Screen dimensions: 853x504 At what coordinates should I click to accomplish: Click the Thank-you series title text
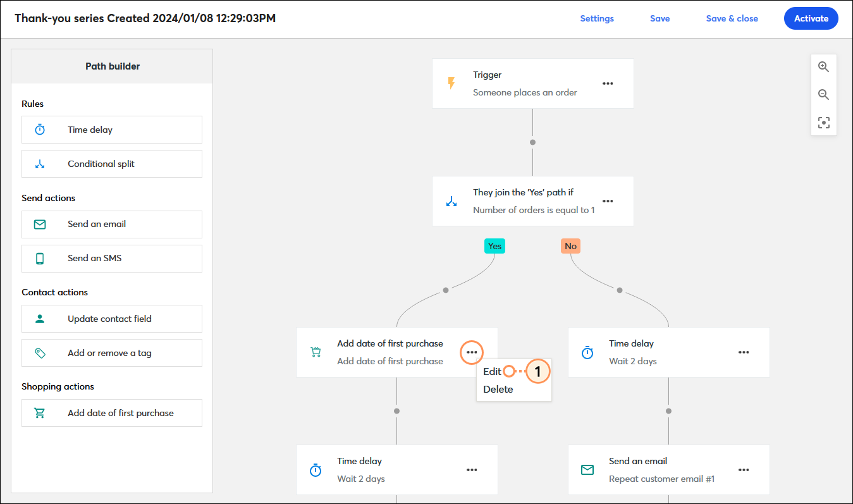point(145,18)
